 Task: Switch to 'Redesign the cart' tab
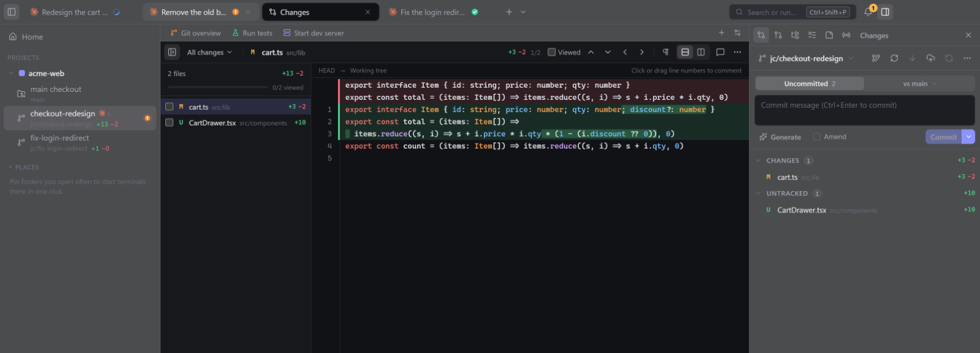click(73, 12)
